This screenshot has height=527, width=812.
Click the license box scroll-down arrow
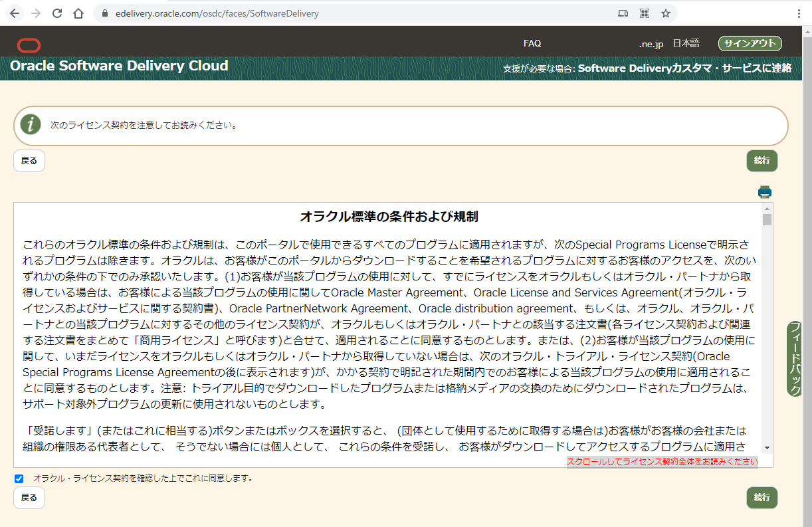[767, 448]
